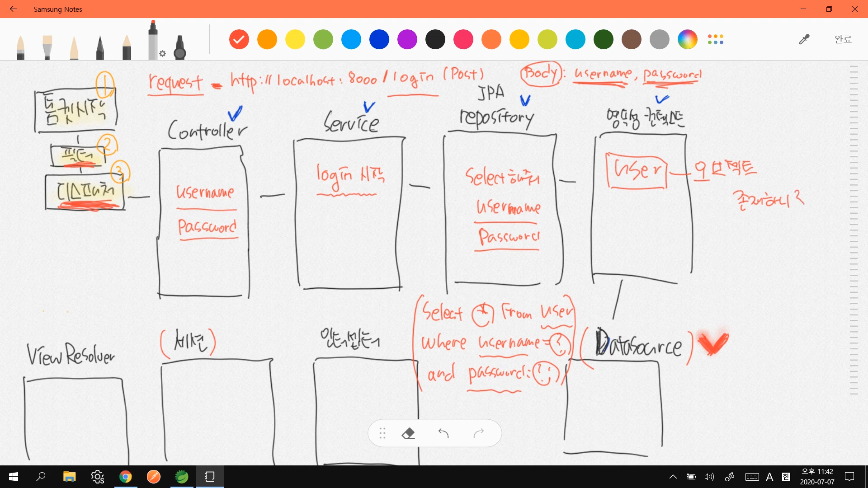
Task: Open Chrome from the taskbar
Action: pos(126,477)
